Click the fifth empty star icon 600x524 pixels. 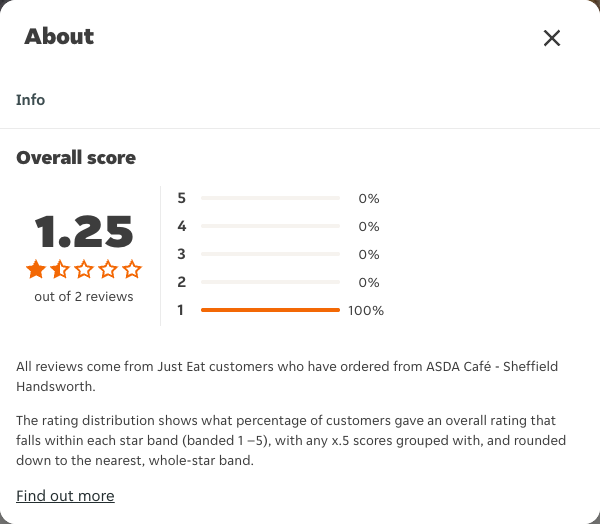132,269
